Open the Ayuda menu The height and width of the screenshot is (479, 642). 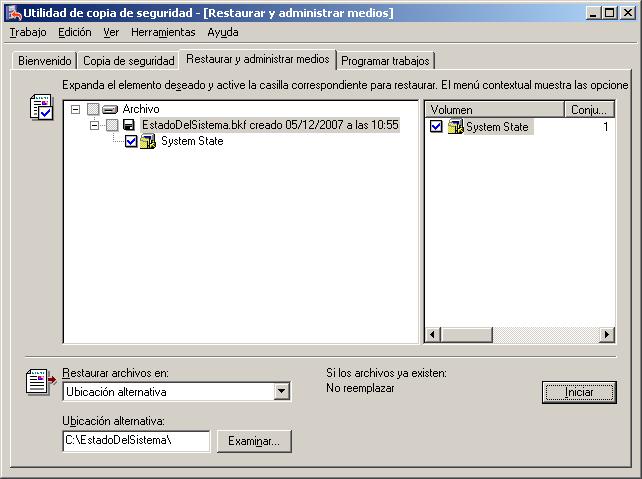tap(223, 32)
